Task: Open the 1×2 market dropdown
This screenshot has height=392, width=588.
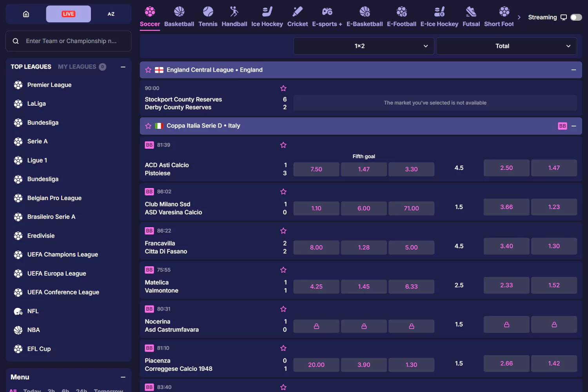Action: pyautogui.click(x=364, y=46)
